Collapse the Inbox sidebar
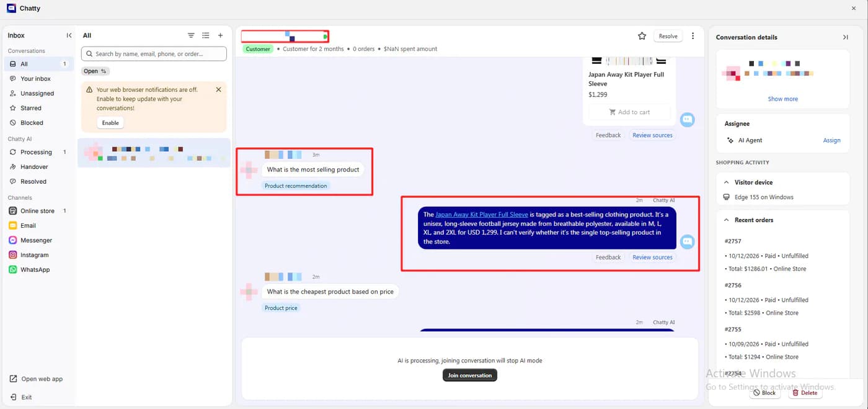The width and height of the screenshot is (868, 409). click(69, 35)
